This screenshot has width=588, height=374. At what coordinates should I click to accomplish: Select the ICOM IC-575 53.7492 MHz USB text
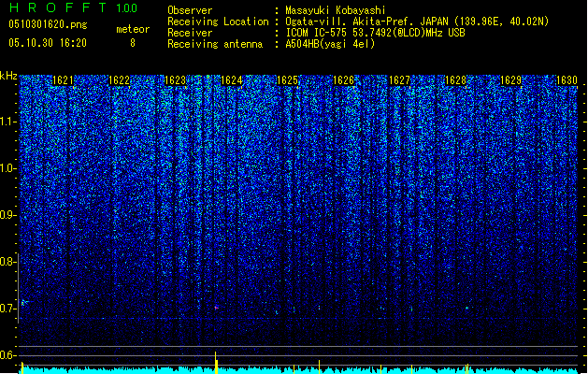(375, 33)
